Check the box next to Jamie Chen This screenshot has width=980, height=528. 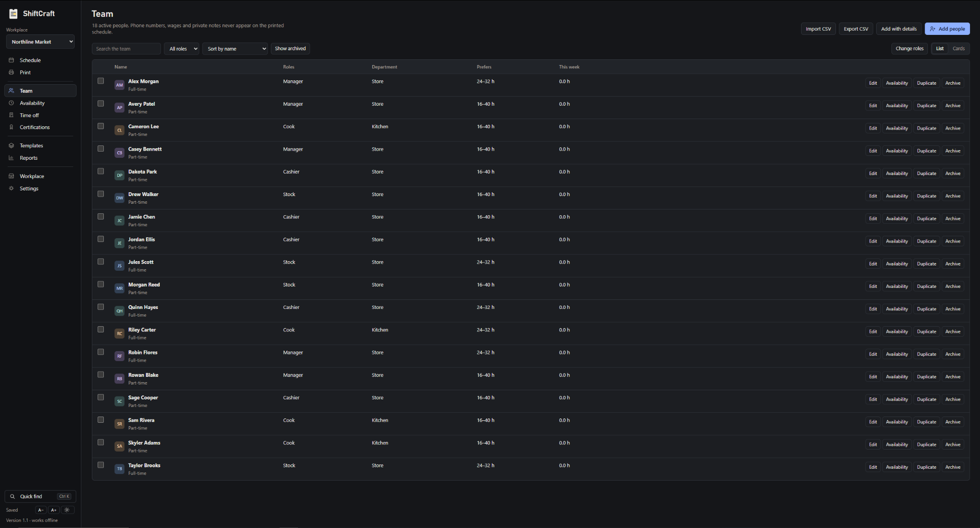[100, 216]
